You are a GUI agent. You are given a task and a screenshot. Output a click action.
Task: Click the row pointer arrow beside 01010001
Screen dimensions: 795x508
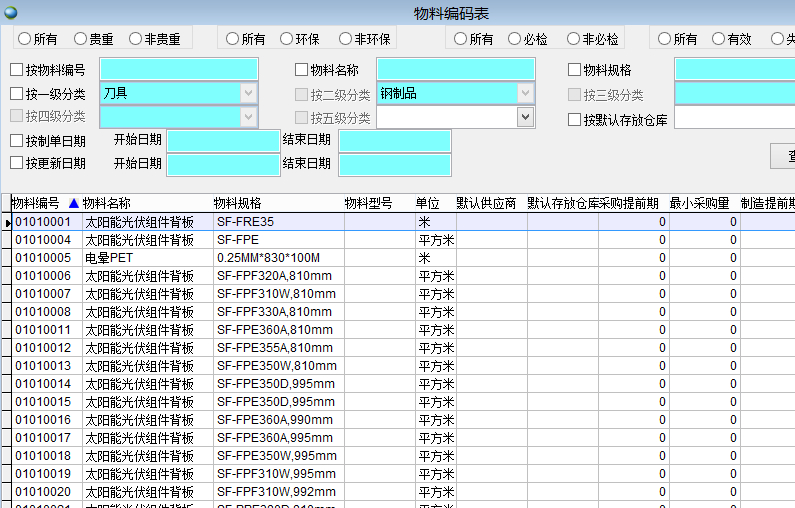click(8, 222)
